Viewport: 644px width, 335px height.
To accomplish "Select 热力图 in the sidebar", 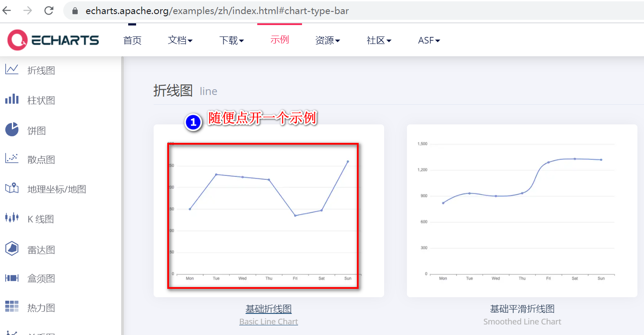I will [x=41, y=308].
